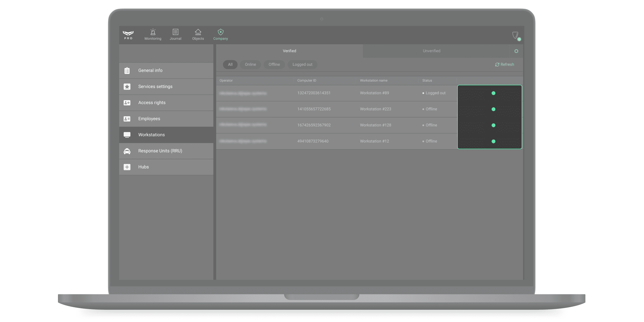Toggle green indicator for Workstation #12
This screenshot has height=322, width=644.
point(493,141)
